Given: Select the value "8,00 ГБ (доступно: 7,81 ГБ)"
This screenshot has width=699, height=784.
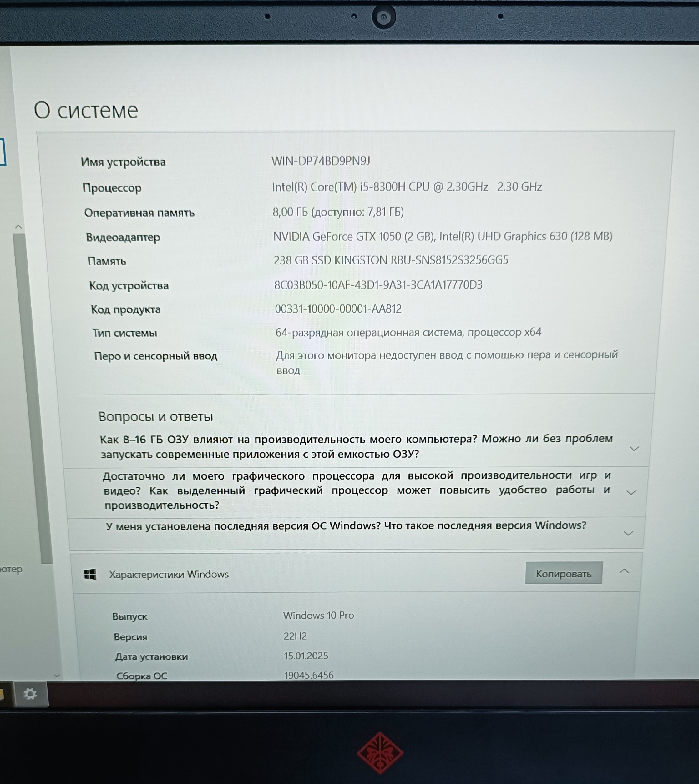Looking at the screenshot, I should [x=338, y=212].
